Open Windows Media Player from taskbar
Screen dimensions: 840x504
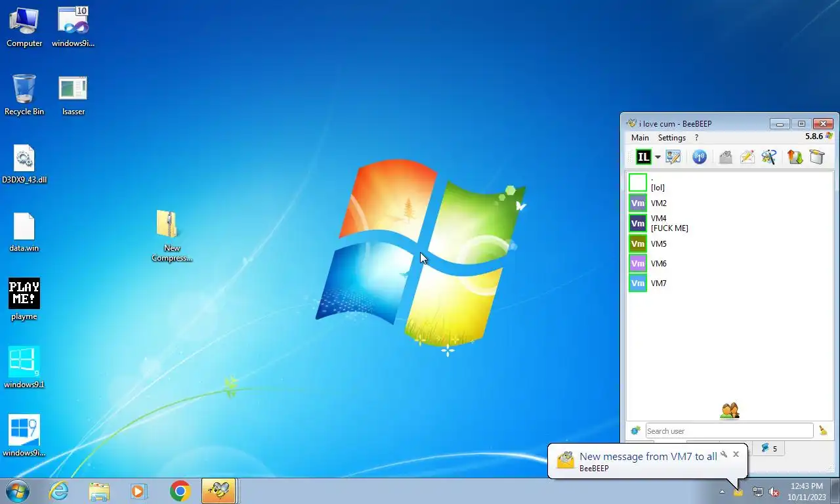pyautogui.click(x=139, y=491)
